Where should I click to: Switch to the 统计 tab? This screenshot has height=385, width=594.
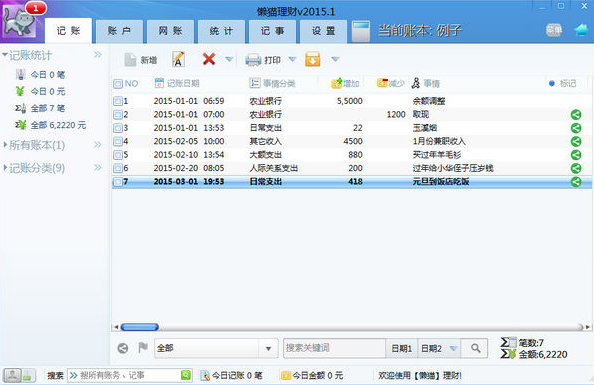[x=221, y=31]
